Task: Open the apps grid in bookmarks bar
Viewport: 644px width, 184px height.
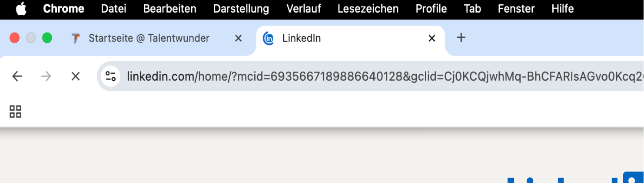Action: click(16, 112)
